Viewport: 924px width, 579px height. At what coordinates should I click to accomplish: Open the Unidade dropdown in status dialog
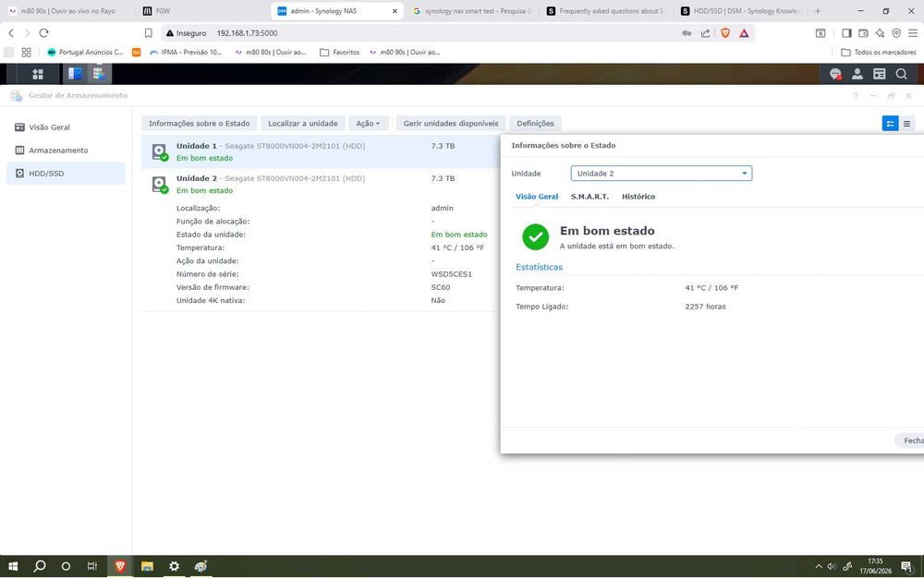(662, 174)
